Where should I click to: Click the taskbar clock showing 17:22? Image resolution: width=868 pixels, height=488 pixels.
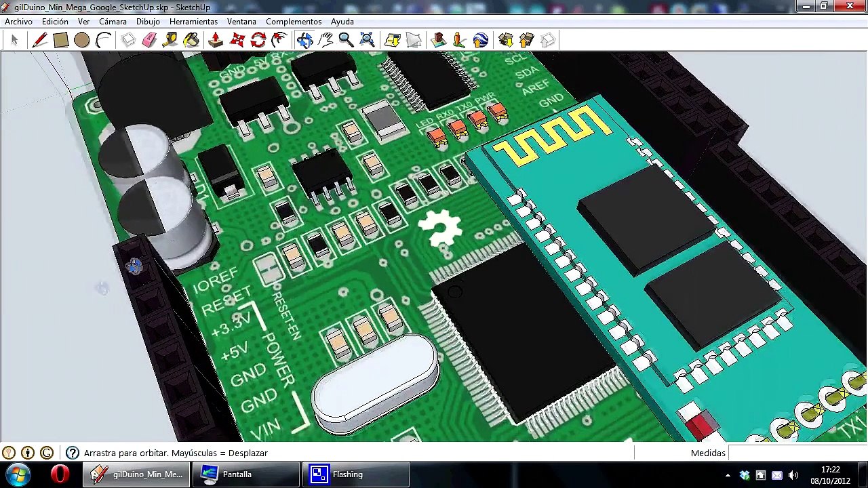830,475
